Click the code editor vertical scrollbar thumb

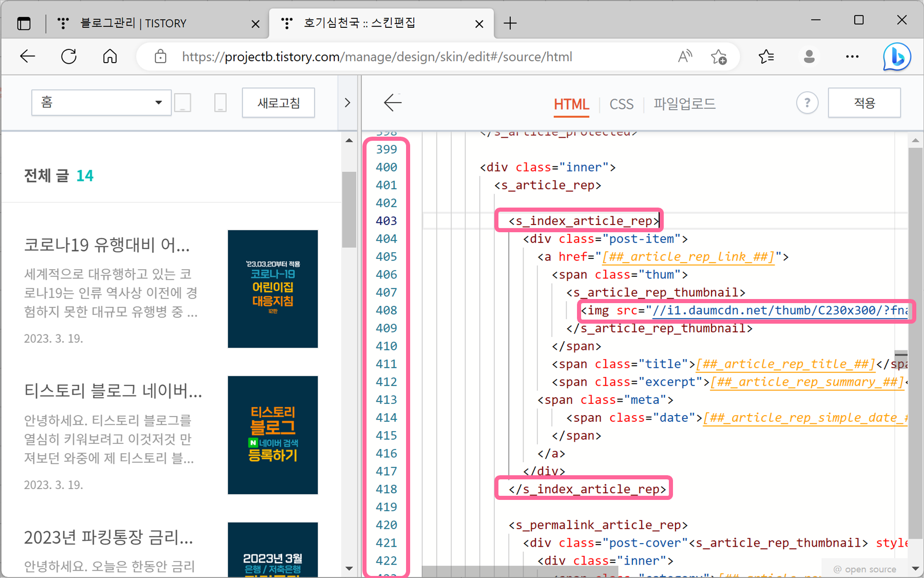915,343
